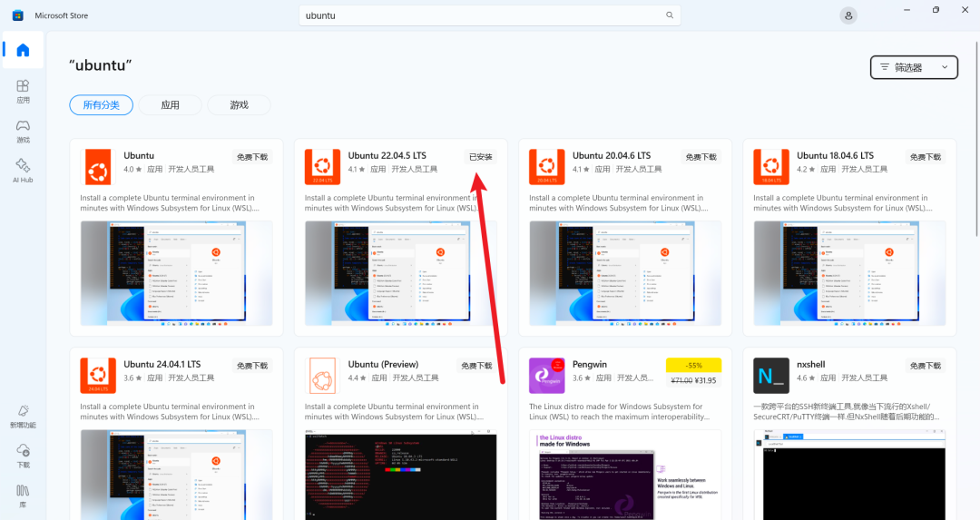The height and width of the screenshot is (520, 980).
Task: Click the Pengwin description text
Action: [x=620, y=411]
